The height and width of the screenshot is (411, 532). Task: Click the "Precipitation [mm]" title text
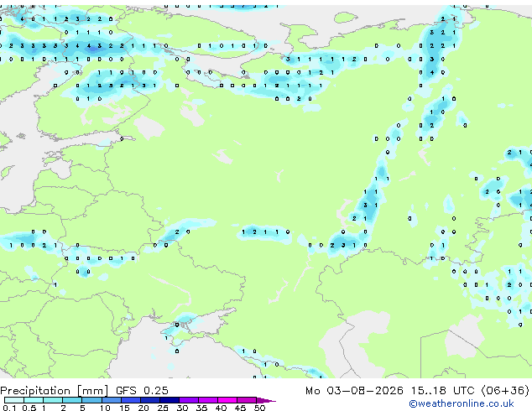[55, 391]
